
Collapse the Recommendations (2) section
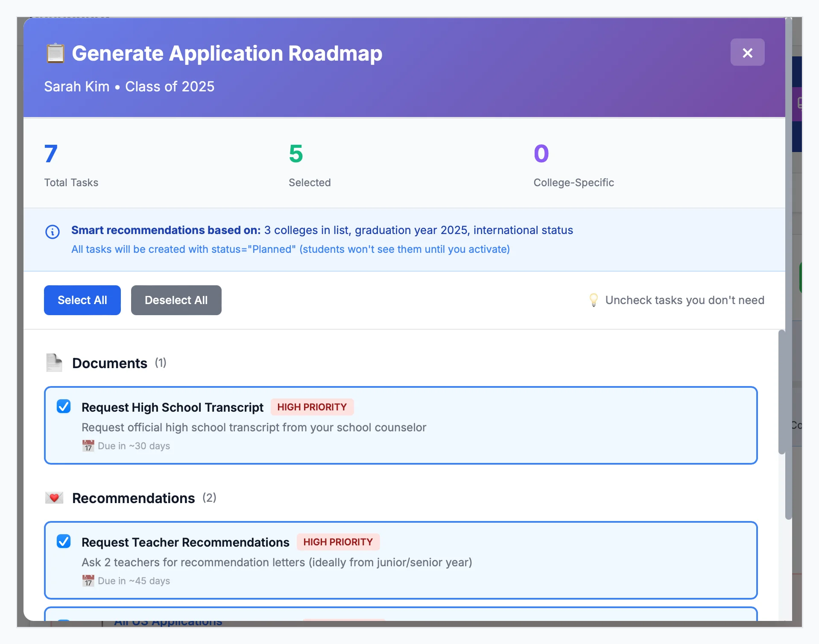click(133, 498)
